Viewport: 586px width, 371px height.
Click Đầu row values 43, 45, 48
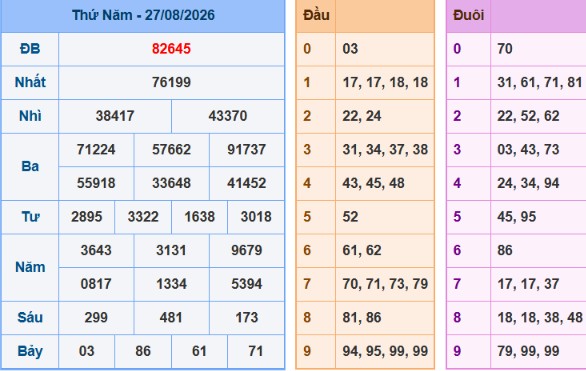(373, 183)
